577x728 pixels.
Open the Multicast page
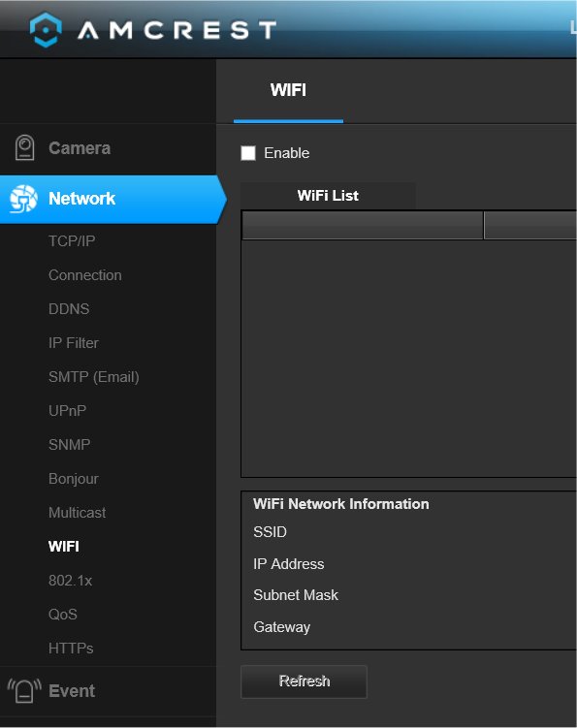coord(78,513)
